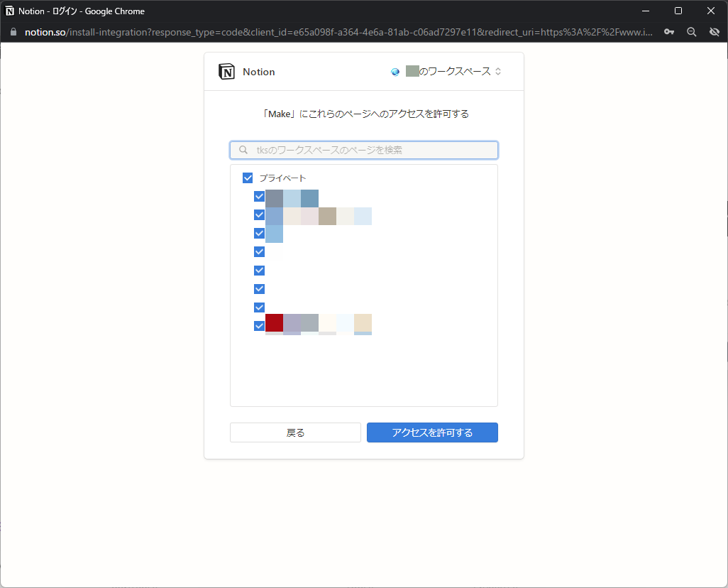Click the workspace globe avatar icon

[395, 72]
